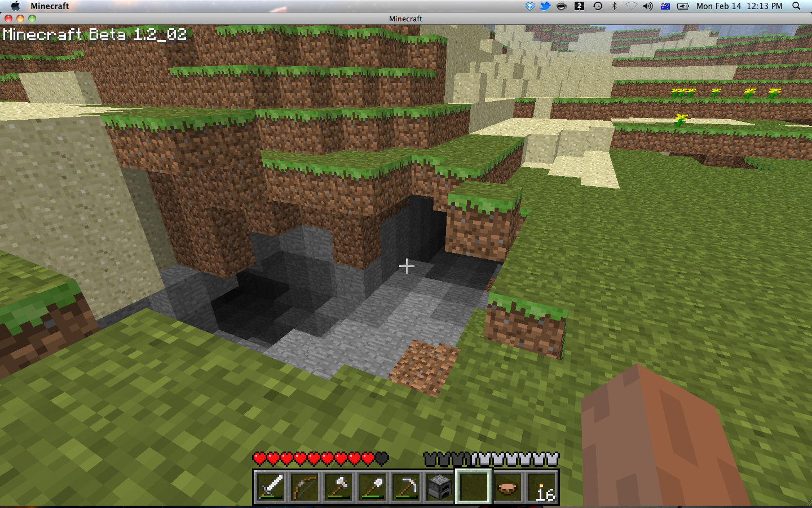This screenshot has height=508, width=812.
Task: Open the Bluetooth status menu
Action: point(615,6)
